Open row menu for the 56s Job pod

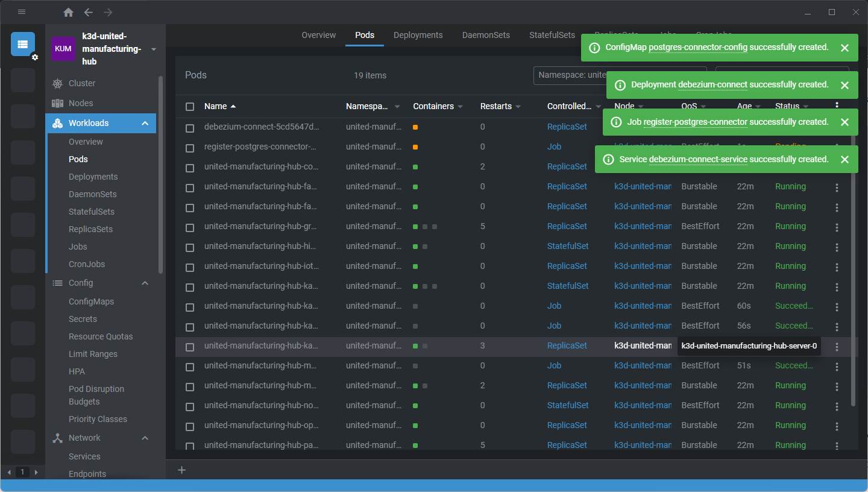click(x=837, y=326)
